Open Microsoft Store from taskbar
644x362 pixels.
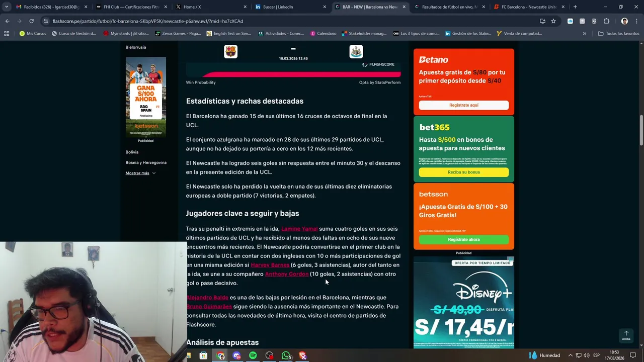coord(203,356)
